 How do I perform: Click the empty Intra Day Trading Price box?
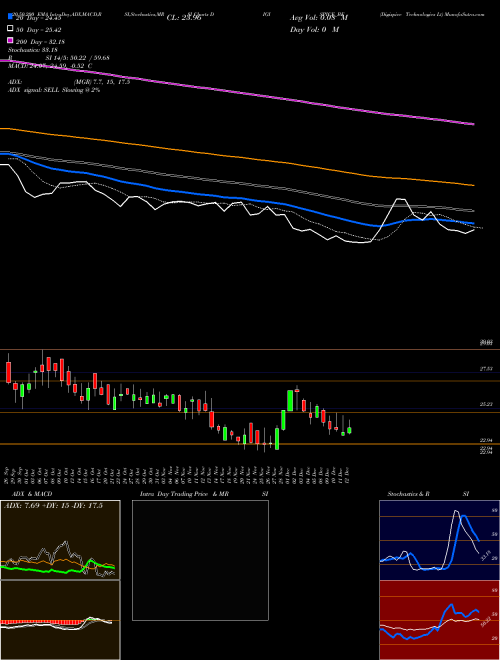[x=200, y=560]
